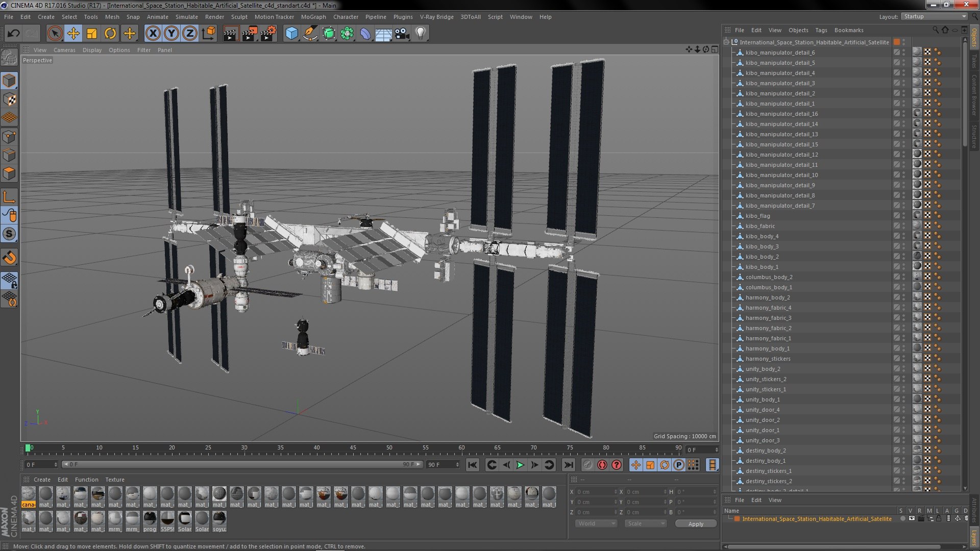Screen dimensions: 980x551
Task: Open the V-Ray Bridge menu
Action: [x=436, y=17]
